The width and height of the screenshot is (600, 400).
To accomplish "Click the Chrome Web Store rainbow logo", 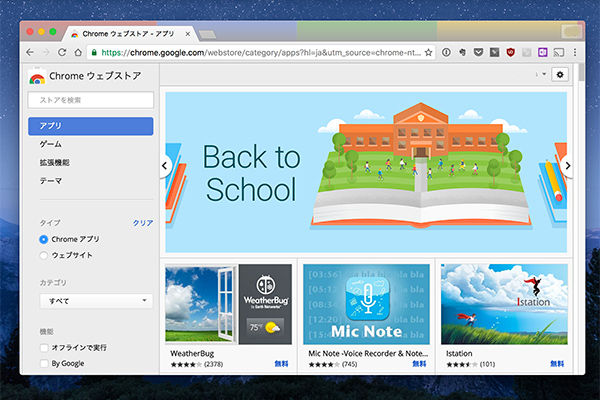I will click(x=37, y=78).
